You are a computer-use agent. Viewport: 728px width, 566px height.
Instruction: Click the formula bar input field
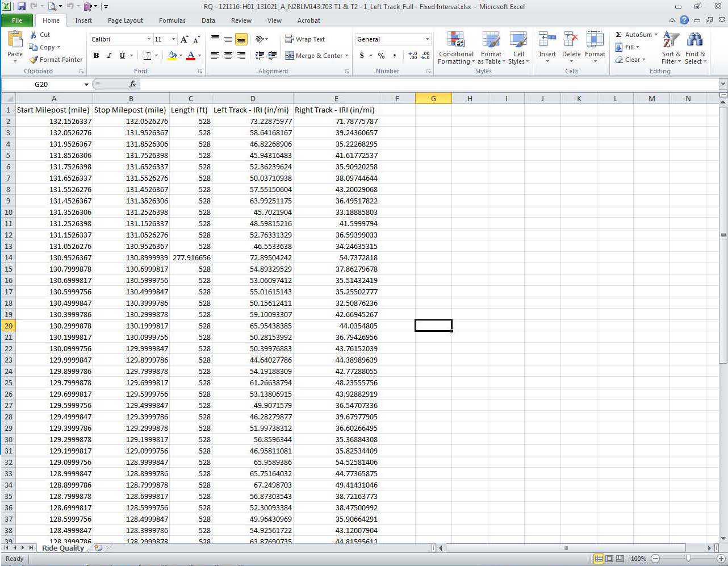[429, 84]
